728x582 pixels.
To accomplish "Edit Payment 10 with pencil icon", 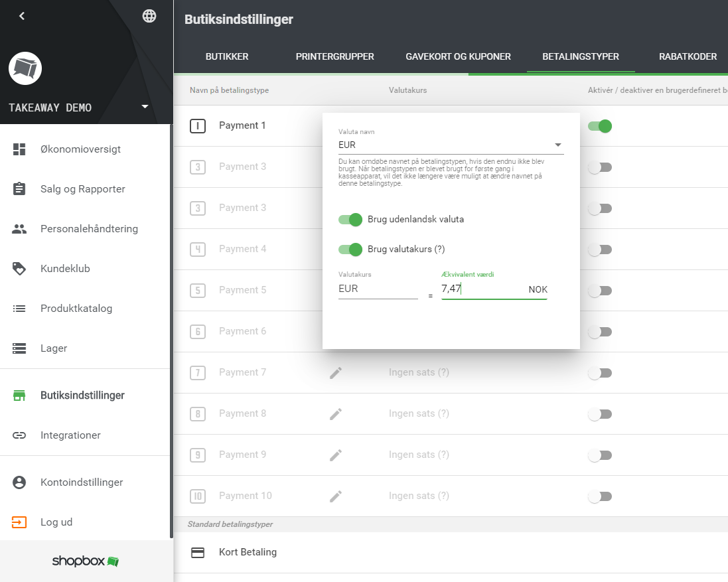I will pos(336,496).
